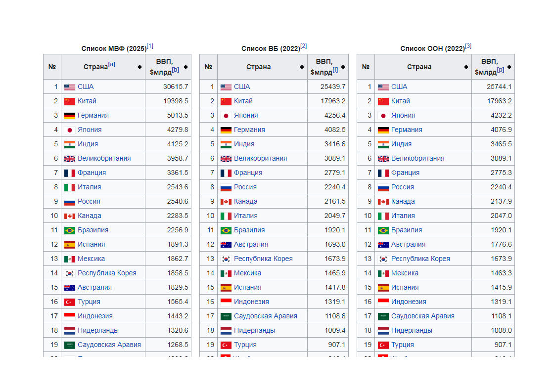555x392 pixels.
Task: Click footnote [b] in the IMF GDP header
Action: [x=176, y=70]
